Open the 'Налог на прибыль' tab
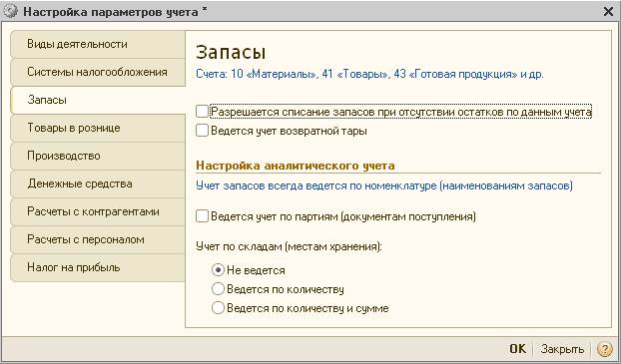 [x=98, y=268]
